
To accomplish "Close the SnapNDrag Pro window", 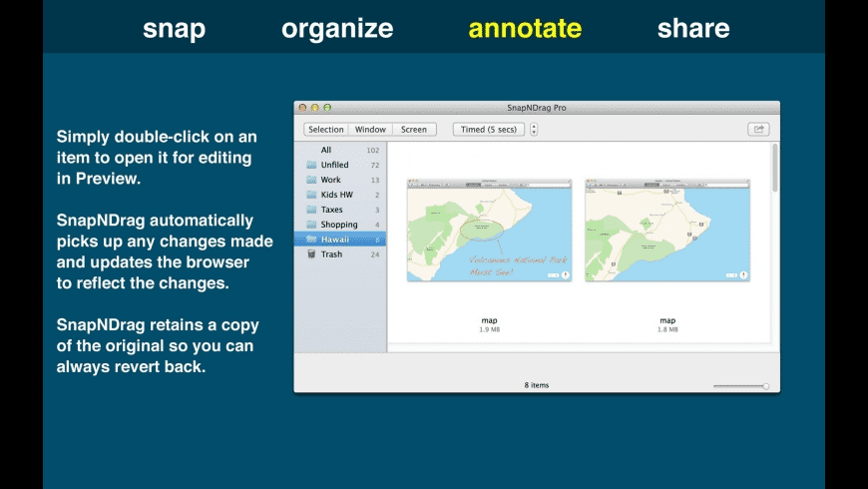I will point(302,108).
